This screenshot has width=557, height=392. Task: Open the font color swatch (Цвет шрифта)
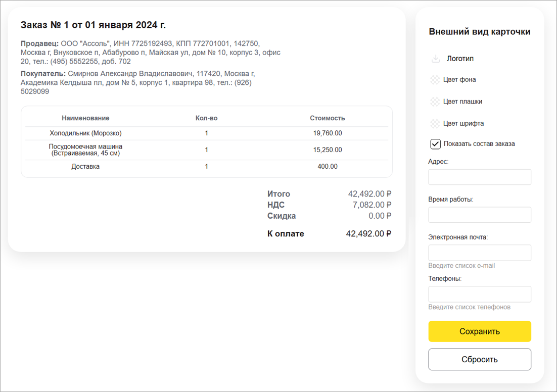pyautogui.click(x=435, y=124)
